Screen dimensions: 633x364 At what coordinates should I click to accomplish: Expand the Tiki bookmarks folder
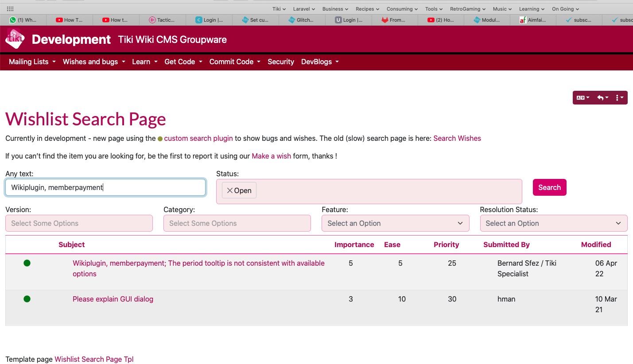[x=279, y=9]
